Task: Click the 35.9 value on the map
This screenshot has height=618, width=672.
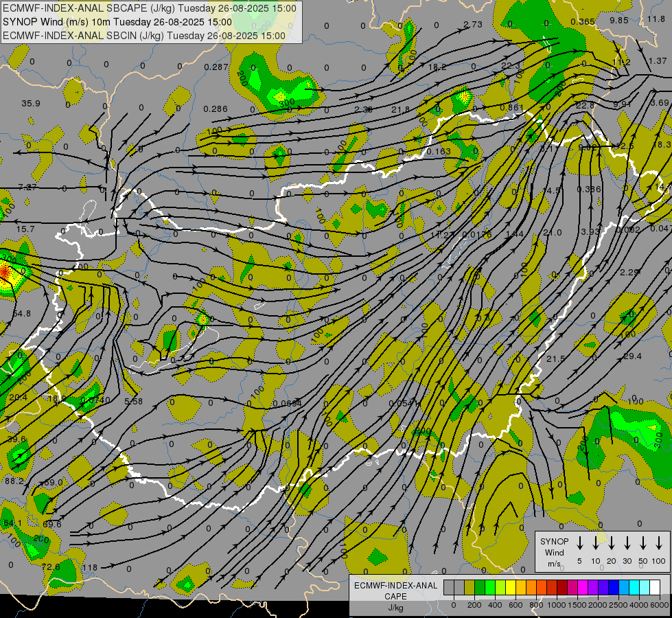Action: point(31,104)
